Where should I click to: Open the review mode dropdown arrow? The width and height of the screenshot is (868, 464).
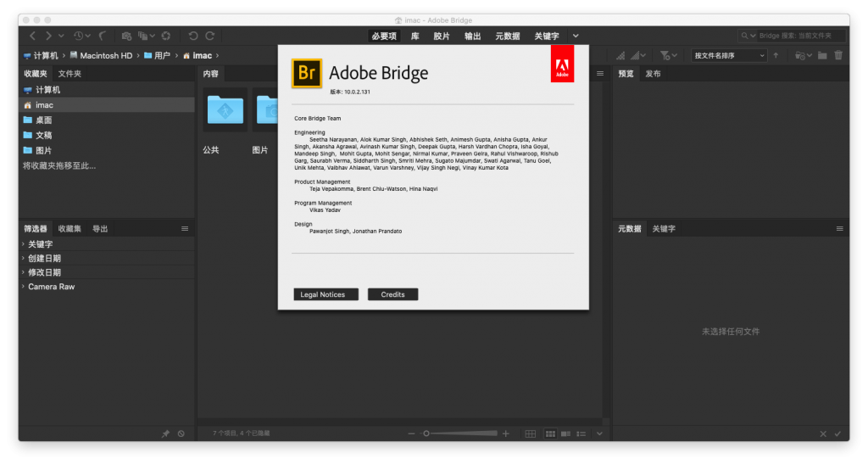[153, 36]
